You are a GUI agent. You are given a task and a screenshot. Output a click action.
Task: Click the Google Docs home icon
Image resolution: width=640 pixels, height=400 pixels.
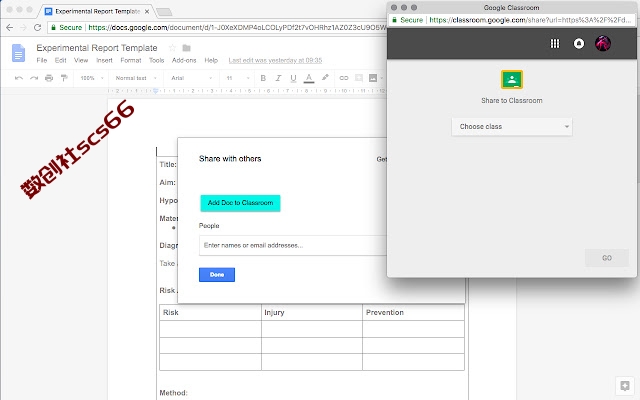(18, 53)
